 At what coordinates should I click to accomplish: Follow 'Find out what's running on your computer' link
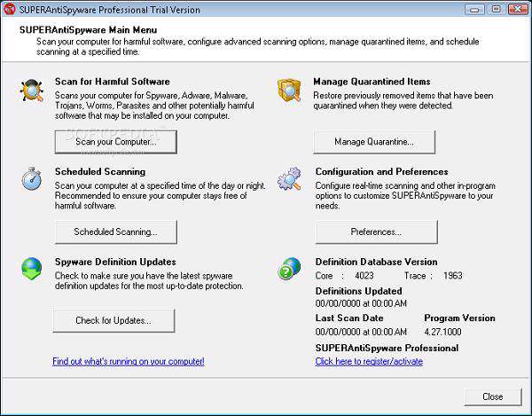click(x=129, y=361)
